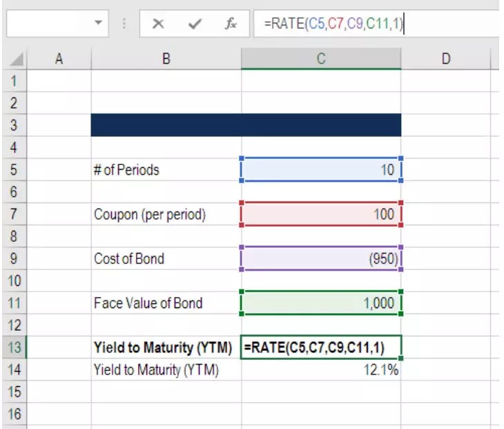504x429 pixels.
Task: Click the fill handle on cell C13
Action: click(400, 358)
